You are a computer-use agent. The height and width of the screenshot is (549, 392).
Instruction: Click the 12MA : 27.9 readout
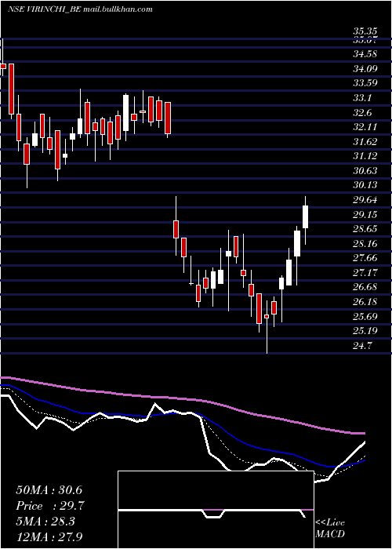[x=49, y=536]
